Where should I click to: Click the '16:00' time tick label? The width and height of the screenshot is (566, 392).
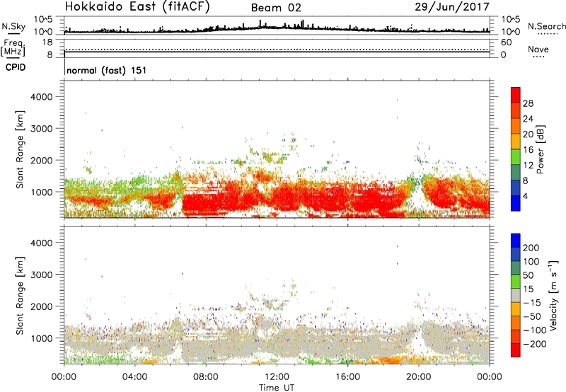tap(347, 377)
